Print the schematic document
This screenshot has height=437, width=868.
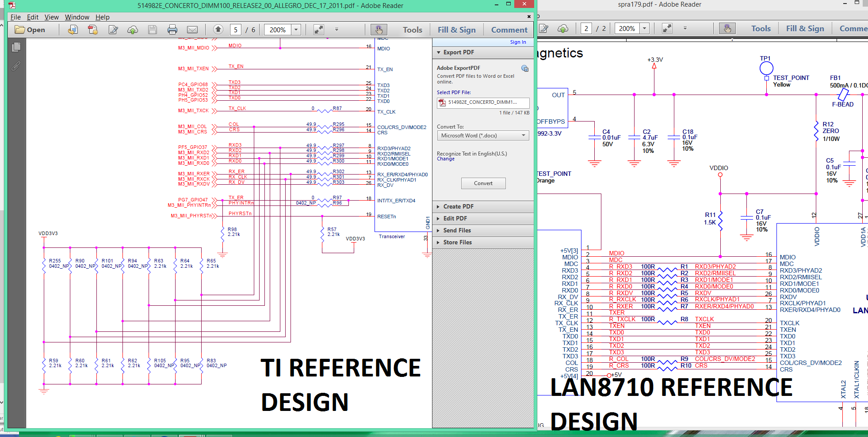coord(172,30)
